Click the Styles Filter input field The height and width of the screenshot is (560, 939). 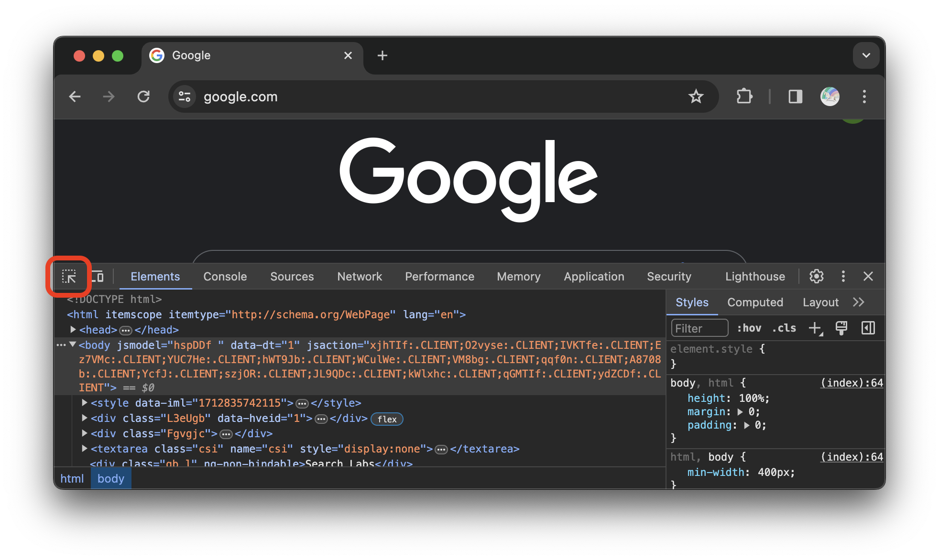pyautogui.click(x=699, y=328)
